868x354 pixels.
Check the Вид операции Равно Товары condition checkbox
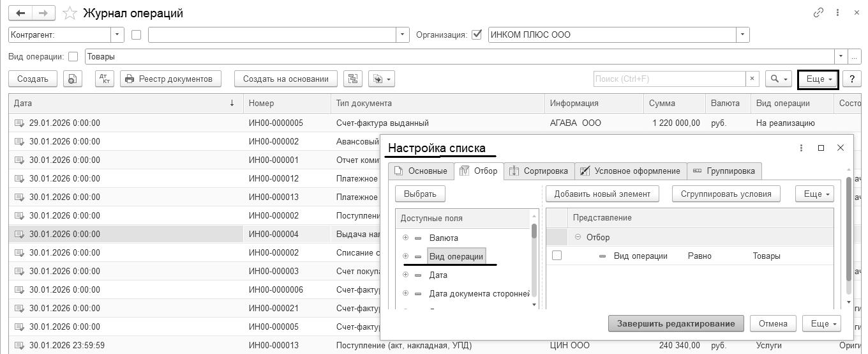[557, 256]
